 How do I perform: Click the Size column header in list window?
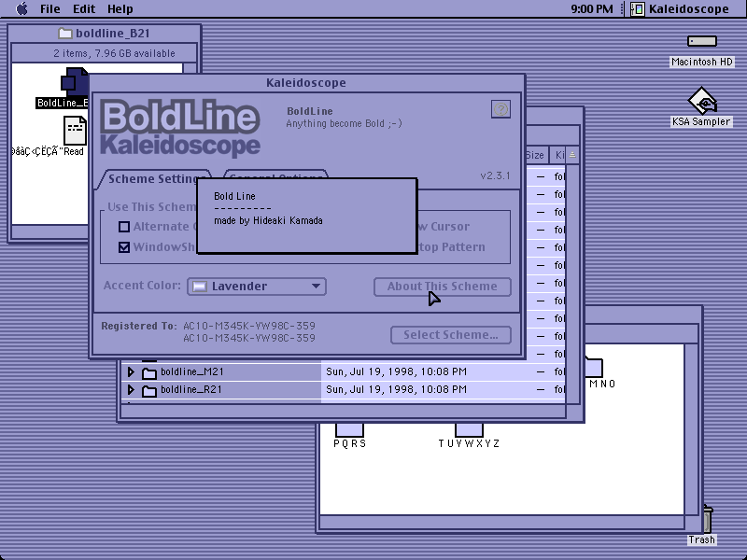click(535, 155)
